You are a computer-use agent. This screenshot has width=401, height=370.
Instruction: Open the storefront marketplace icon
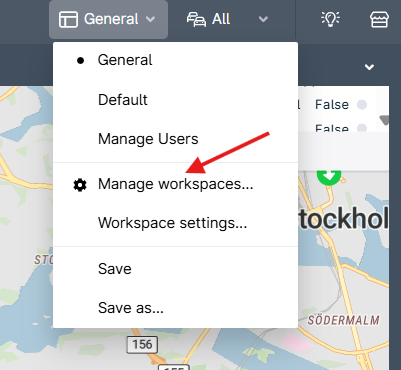[x=379, y=19]
